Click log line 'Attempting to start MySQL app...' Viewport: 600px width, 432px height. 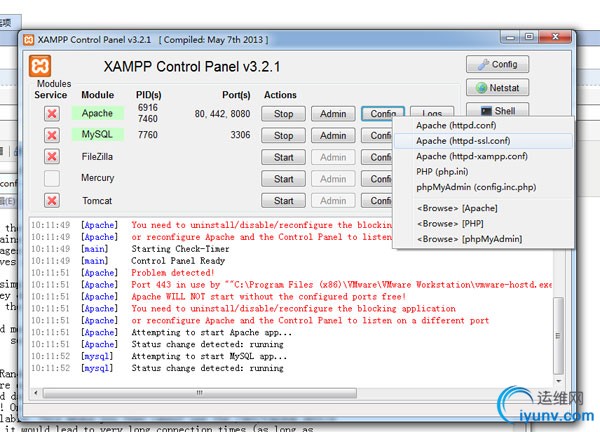(x=209, y=356)
